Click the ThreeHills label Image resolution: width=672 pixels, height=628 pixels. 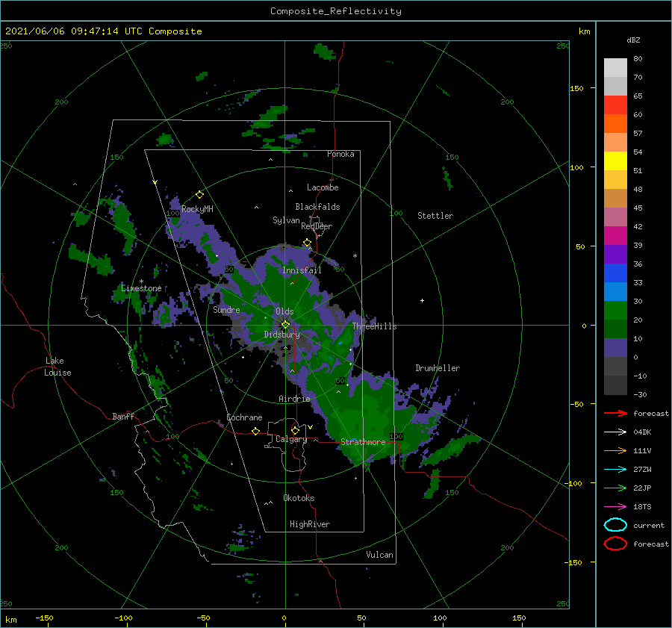tap(374, 326)
